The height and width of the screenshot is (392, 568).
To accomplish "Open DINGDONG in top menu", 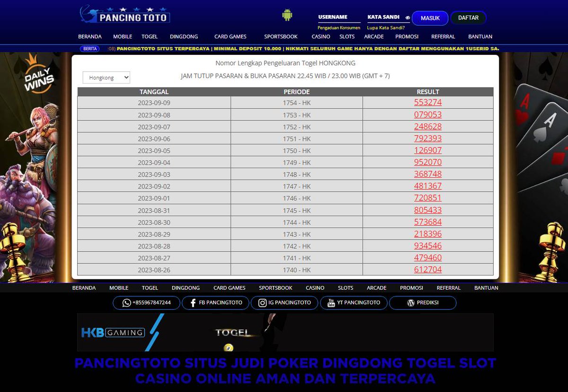I will click(184, 36).
